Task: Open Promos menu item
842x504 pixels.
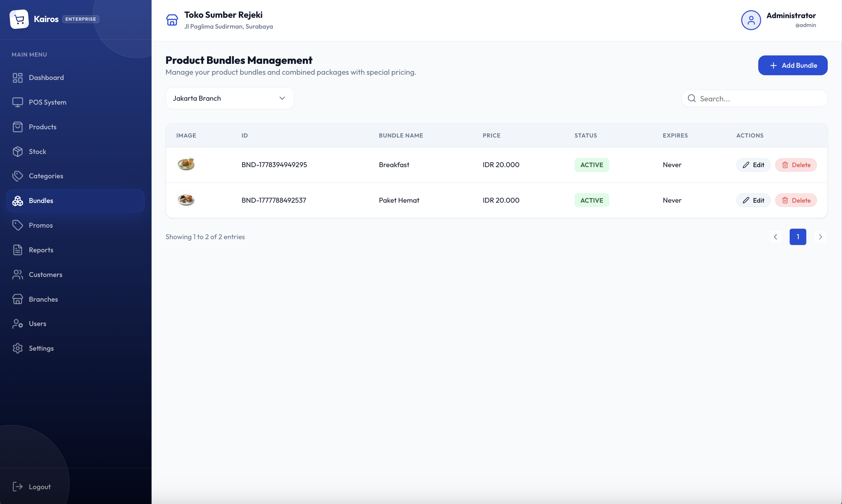Action: (x=75, y=225)
